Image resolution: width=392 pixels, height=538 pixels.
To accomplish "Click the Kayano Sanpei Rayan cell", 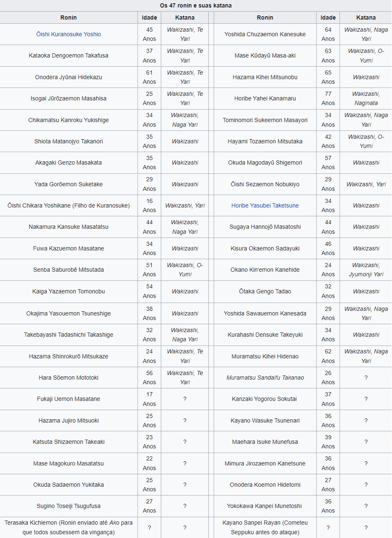I will (x=265, y=527).
